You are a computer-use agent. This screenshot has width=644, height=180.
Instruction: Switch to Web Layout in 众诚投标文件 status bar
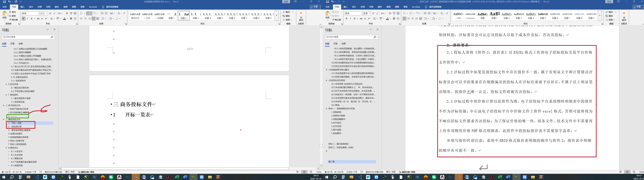coord(311,172)
